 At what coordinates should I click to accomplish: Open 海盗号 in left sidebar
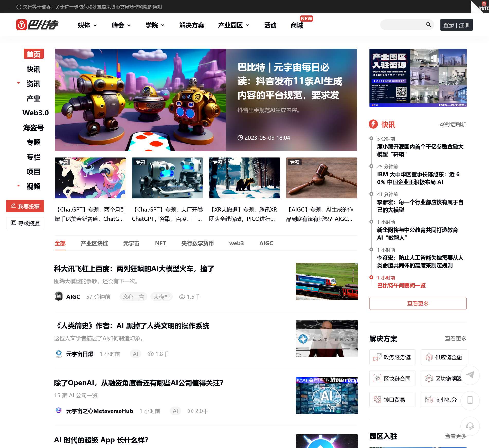coord(33,127)
